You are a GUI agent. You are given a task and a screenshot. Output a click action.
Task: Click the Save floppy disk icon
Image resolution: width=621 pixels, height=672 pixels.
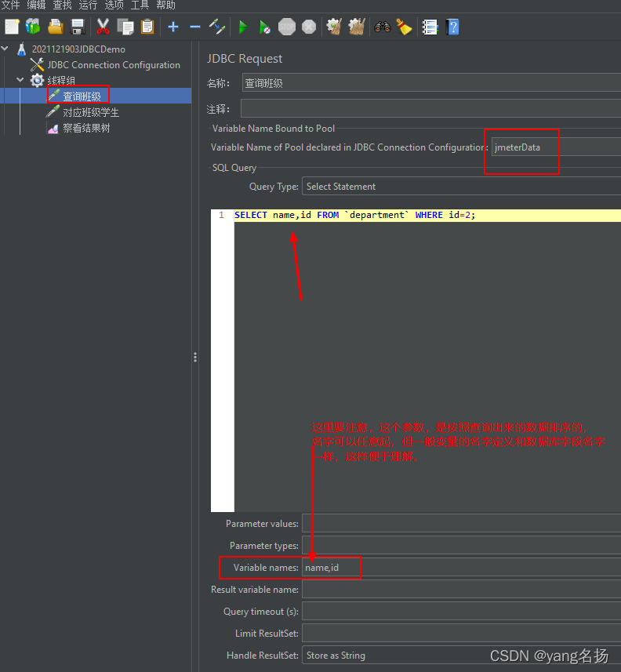(78, 27)
